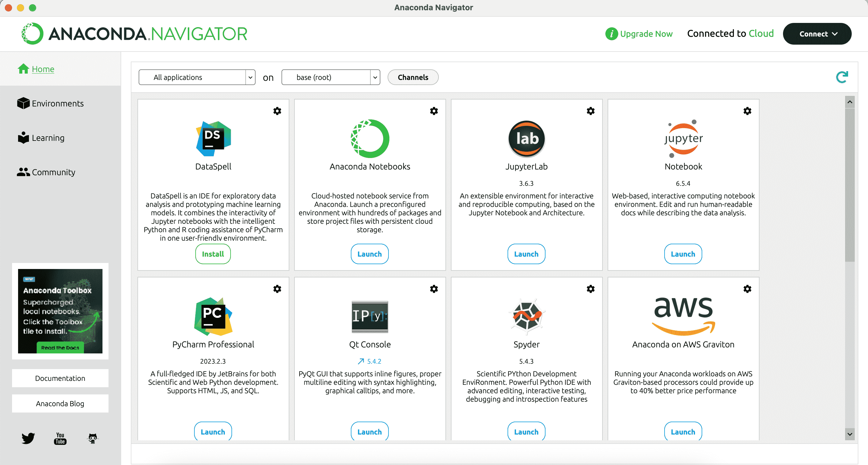Click JupyterLab version 3.6.3 text
Image resolution: width=868 pixels, height=465 pixels.
click(526, 183)
